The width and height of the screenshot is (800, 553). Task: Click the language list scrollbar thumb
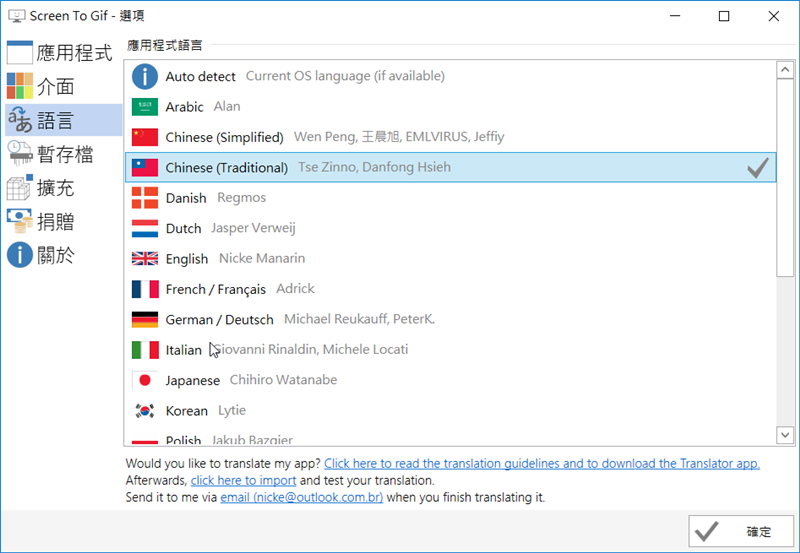click(785, 178)
